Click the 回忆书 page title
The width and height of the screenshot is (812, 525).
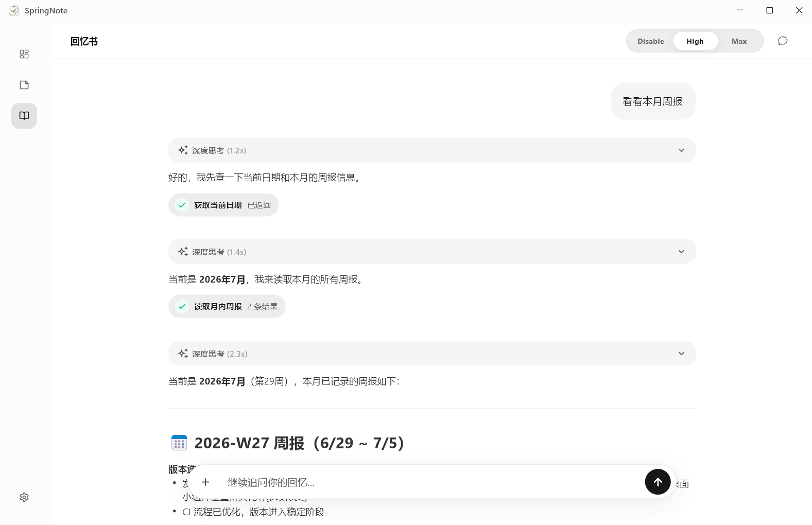pyautogui.click(x=84, y=41)
